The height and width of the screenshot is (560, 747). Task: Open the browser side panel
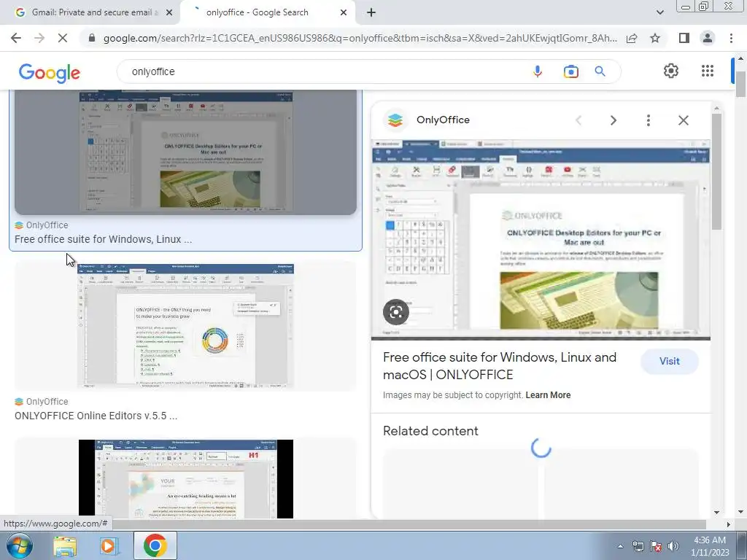pos(684,38)
